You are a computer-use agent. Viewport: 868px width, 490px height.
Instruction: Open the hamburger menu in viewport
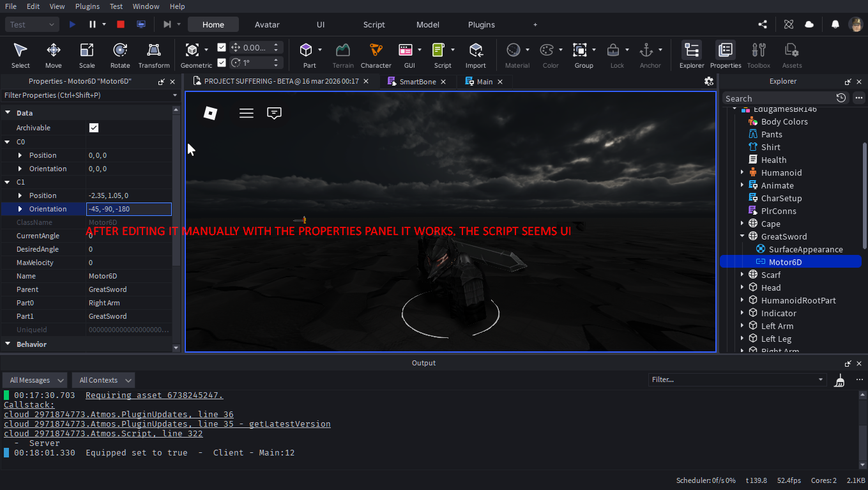(x=247, y=113)
